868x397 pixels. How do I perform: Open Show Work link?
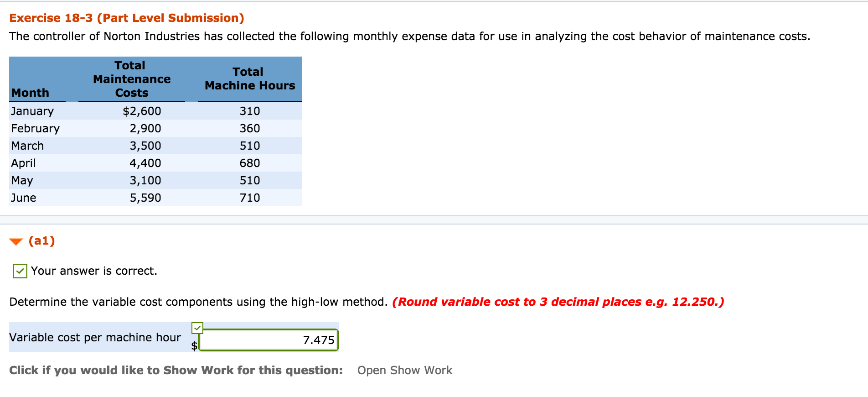tap(404, 370)
